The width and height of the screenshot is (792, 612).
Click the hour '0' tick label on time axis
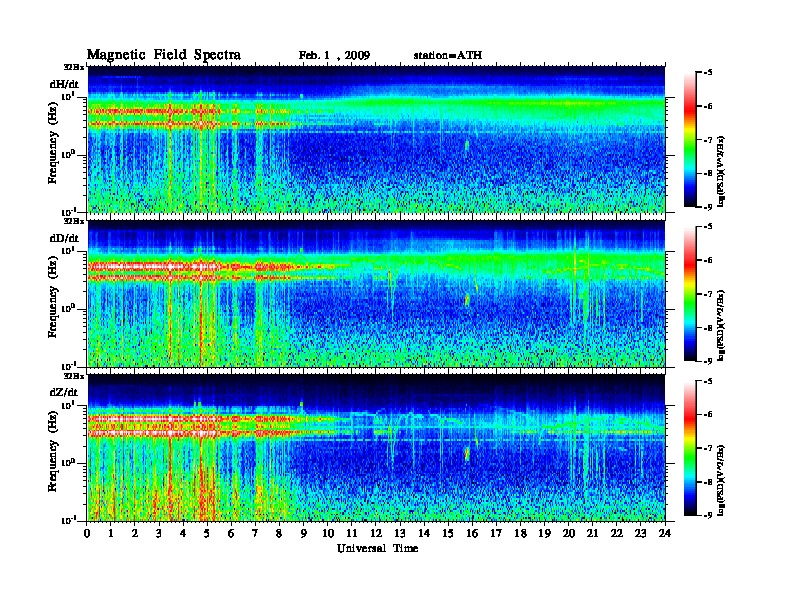pyautogui.click(x=87, y=534)
